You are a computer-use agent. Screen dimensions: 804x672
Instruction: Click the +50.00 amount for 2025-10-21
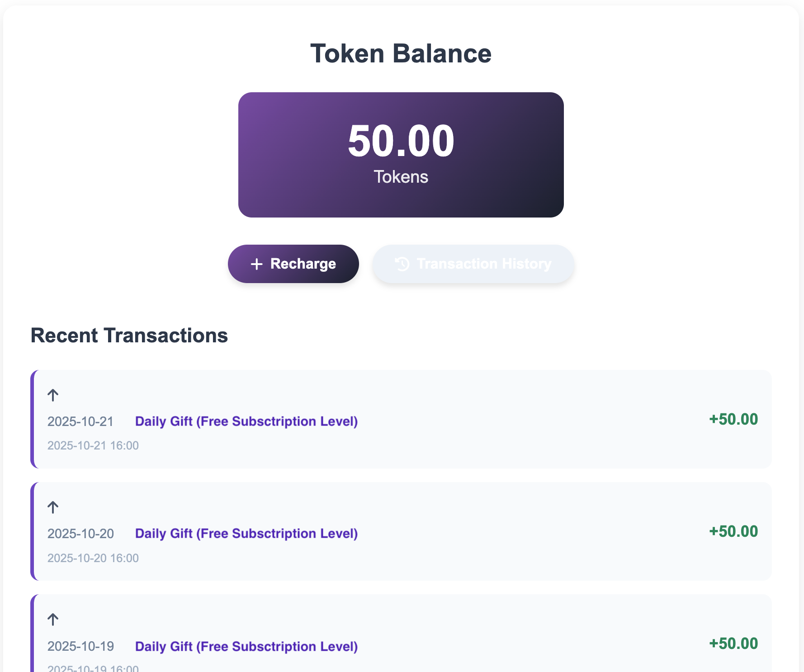733,419
